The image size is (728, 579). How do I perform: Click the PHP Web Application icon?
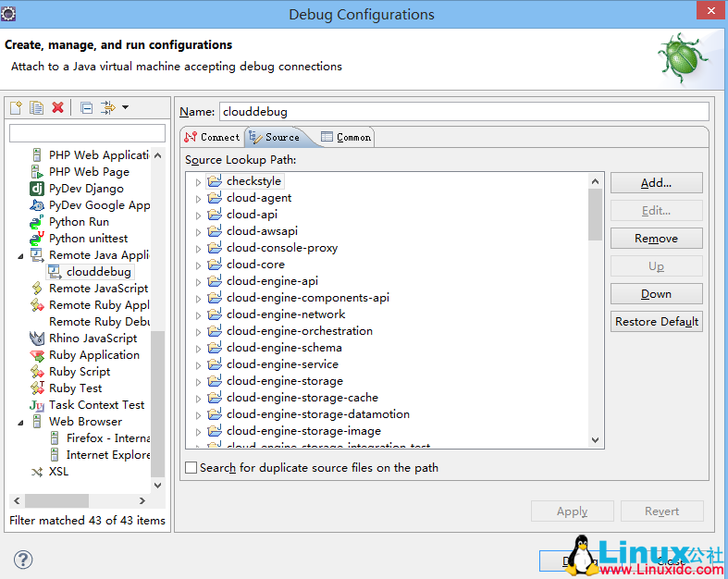point(37,155)
